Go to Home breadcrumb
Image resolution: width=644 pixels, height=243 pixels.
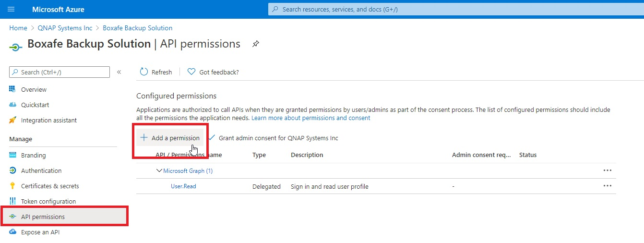click(x=18, y=28)
